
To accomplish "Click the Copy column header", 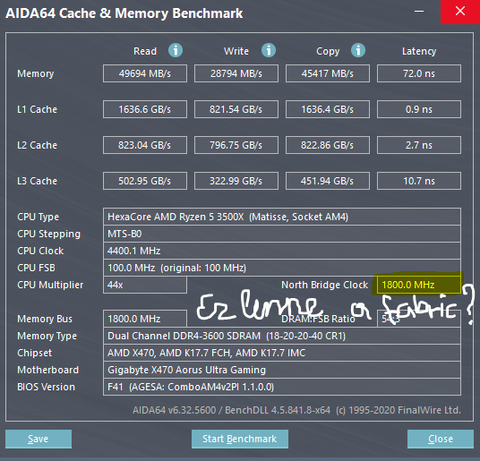I will coord(328,51).
